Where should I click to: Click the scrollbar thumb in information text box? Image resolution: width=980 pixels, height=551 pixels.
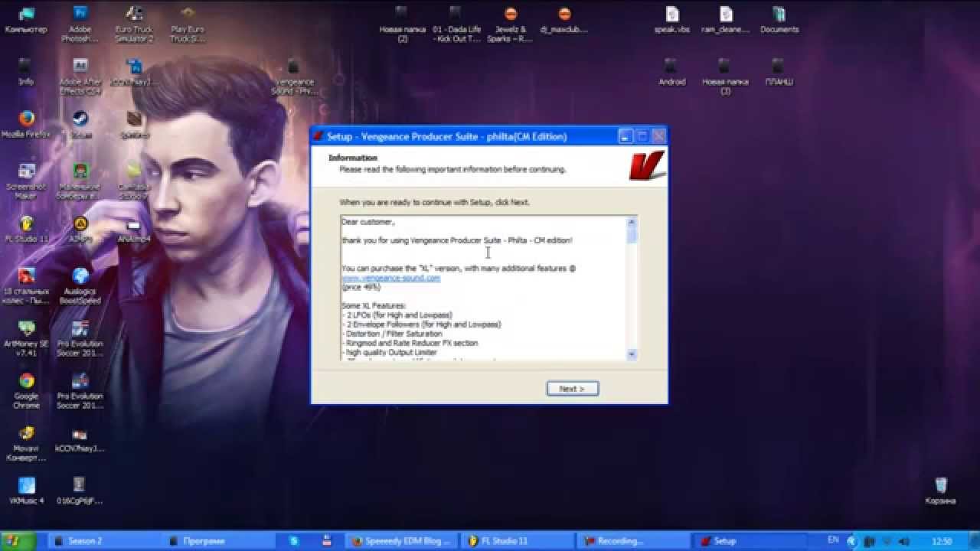[x=632, y=235]
